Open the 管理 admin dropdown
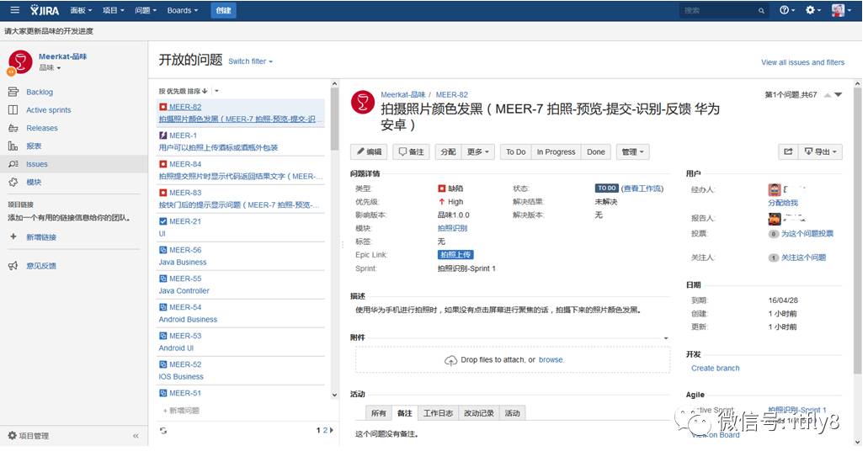This screenshot has height=462, width=868. click(x=633, y=151)
